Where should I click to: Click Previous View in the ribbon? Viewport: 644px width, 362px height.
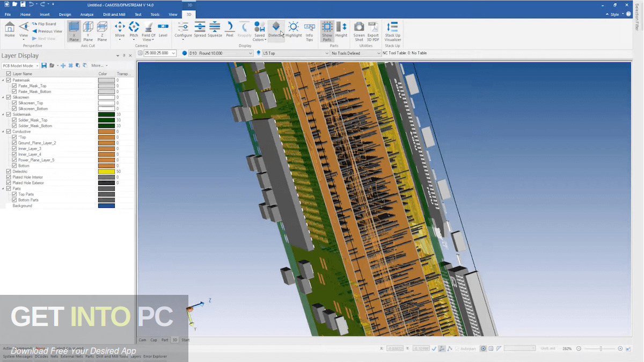tap(47, 31)
